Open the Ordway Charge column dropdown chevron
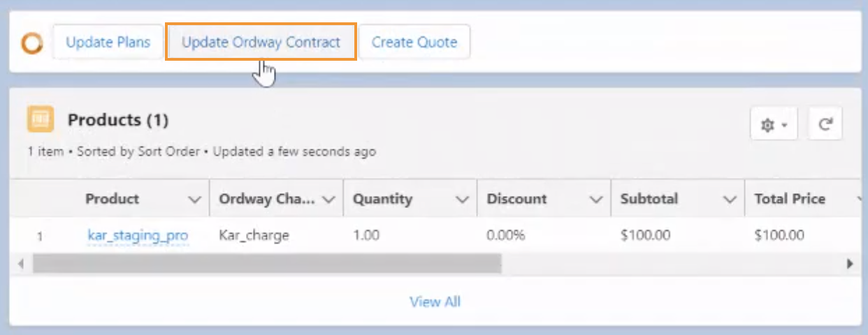Viewport: 868px width, 335px height. [x=328, y=200]
